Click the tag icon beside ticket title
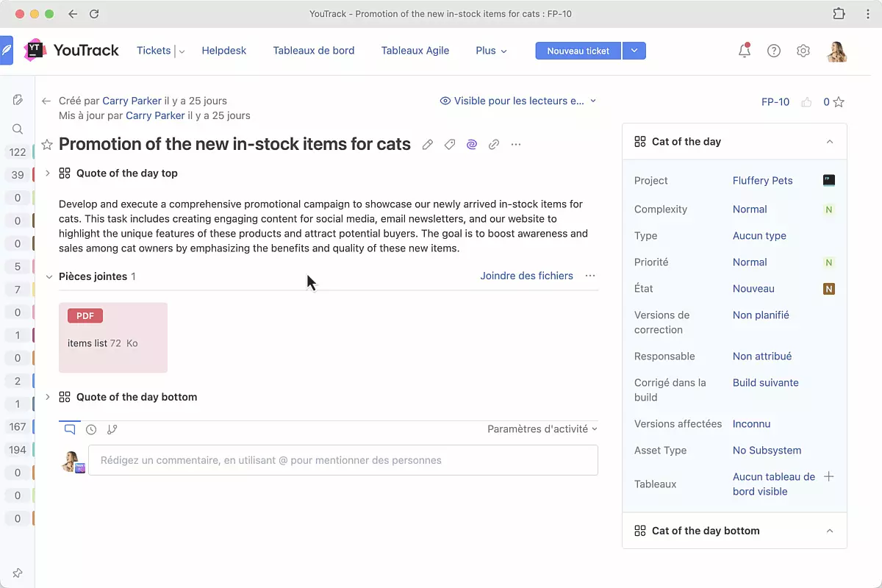Image resolution: width=882 pixels, height=588 pixels. point(450,145)
